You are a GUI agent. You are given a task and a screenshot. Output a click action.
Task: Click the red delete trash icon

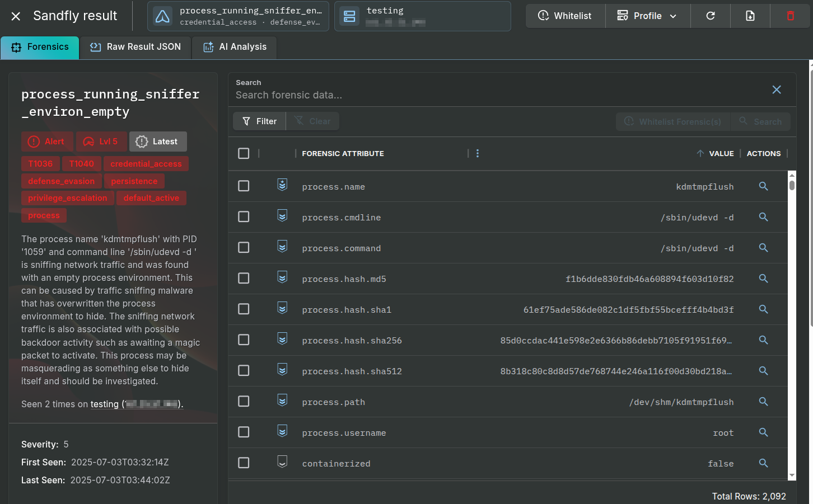coord(791,16)
